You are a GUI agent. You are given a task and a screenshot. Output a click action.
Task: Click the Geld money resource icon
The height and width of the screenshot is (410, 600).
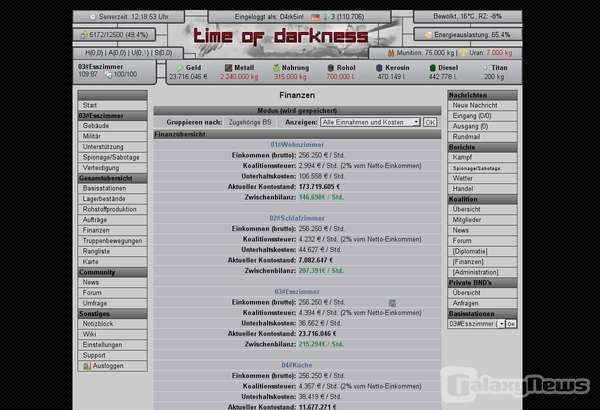point(179,68)
